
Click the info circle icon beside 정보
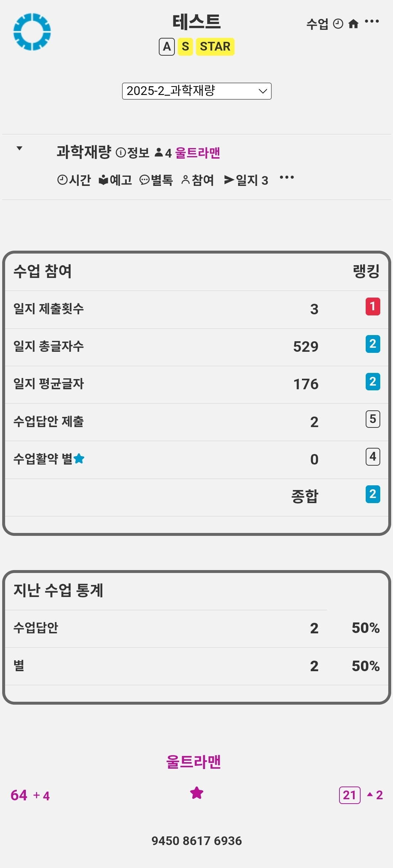point(121,153)
